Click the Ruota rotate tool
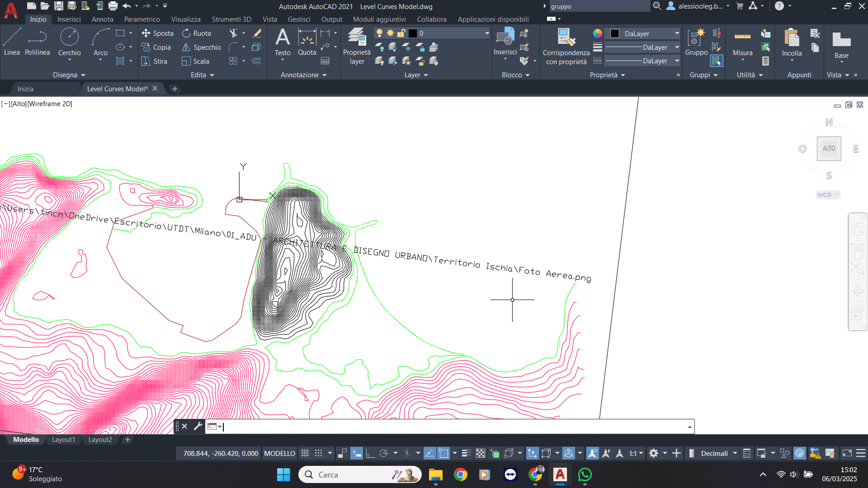The width and height of the screenshot is (868, 488). coord(197,33)
